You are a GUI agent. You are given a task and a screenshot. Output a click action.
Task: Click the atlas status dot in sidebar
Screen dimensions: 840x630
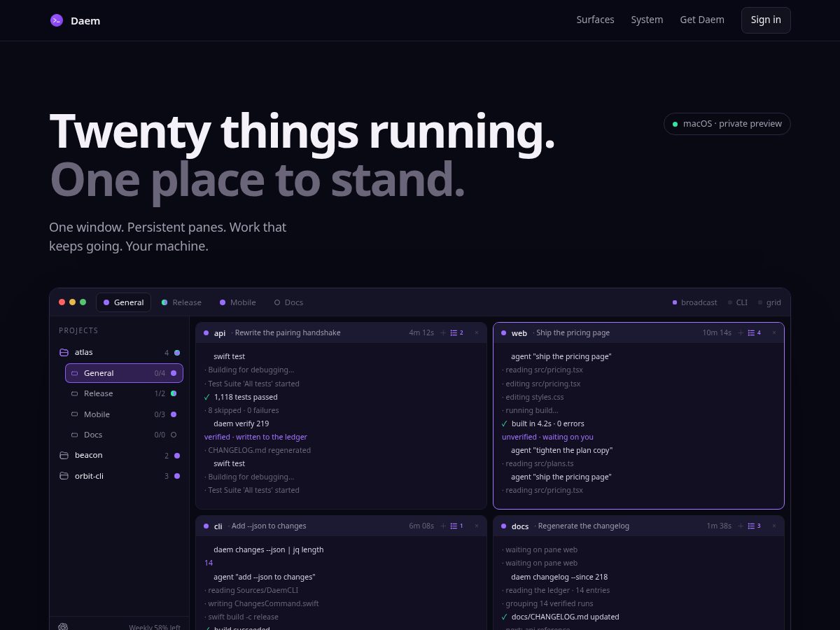pyautogui.click(x=177, y=353)
